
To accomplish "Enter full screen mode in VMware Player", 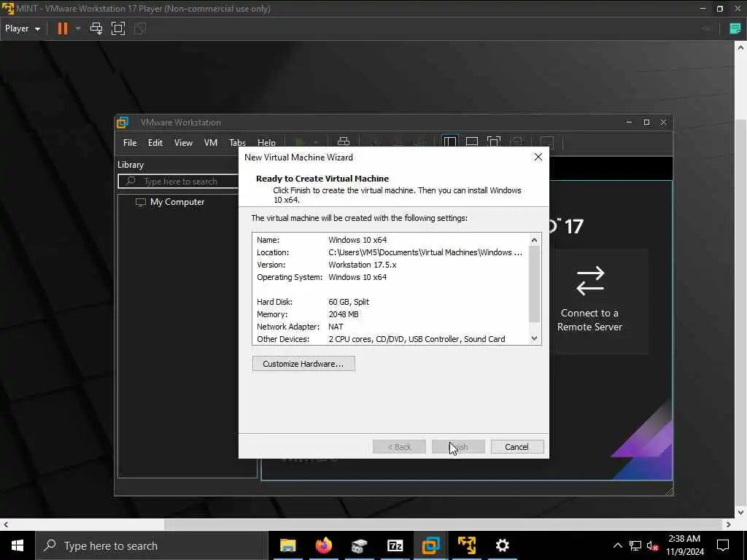I will click(118, 28).
